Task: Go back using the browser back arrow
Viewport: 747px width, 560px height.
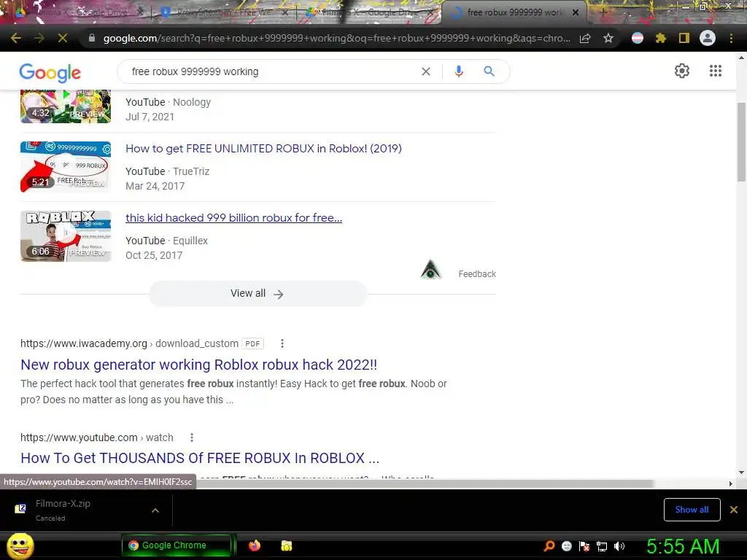Action: 16,38
